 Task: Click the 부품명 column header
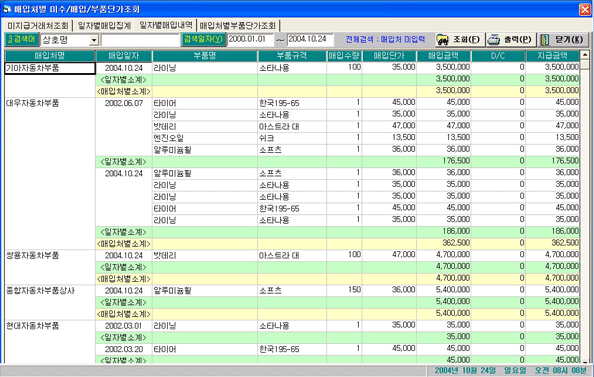pos(205,56)
